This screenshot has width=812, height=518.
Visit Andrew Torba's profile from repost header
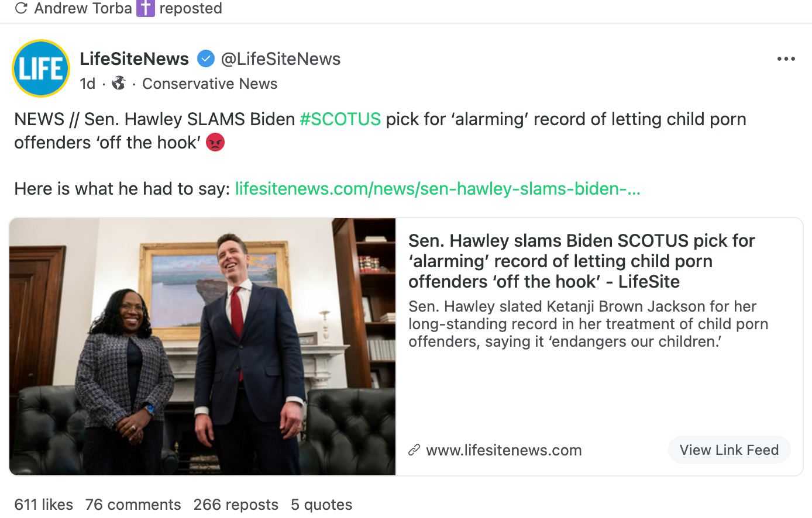(x=83, y=8)
